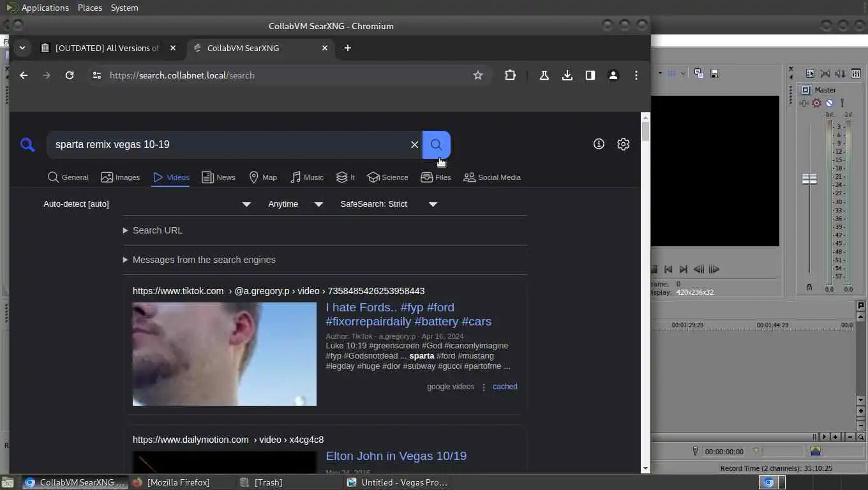Mute the Vegas Master bus
Viewport: 868px width, 490px height.
(829, 103)
